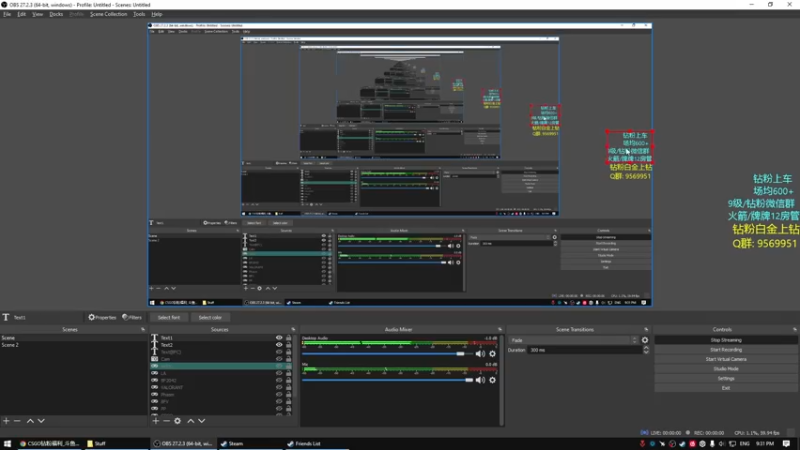Click Exit in Controls dock
This screenshot has width=800, height=450.
coord(726,388)
